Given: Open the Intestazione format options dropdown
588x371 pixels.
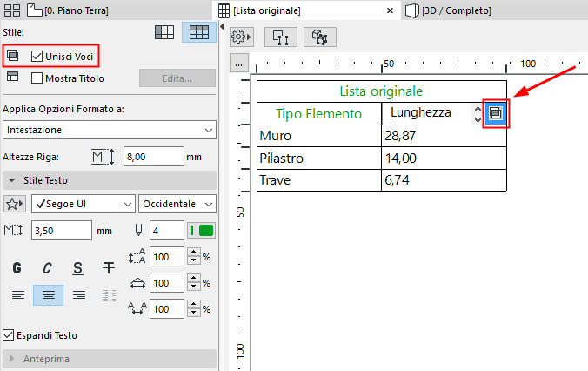Looking at the screenshot, I should 110,130.
